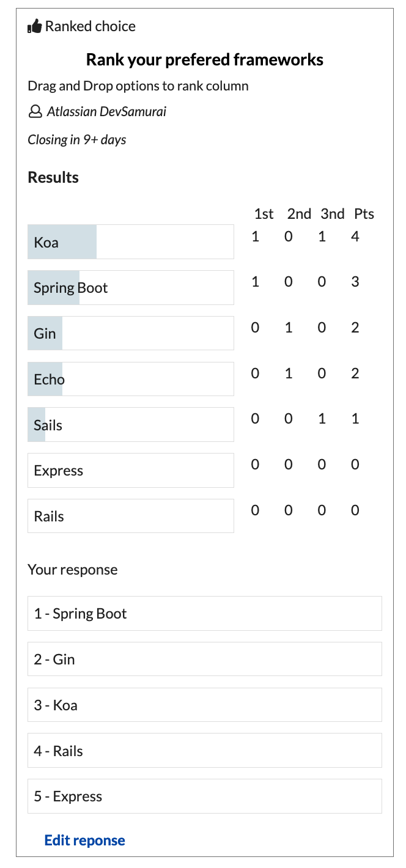406x868 pixels.
Task: Click the 1st column header
Action: click(x=264, y=214)
